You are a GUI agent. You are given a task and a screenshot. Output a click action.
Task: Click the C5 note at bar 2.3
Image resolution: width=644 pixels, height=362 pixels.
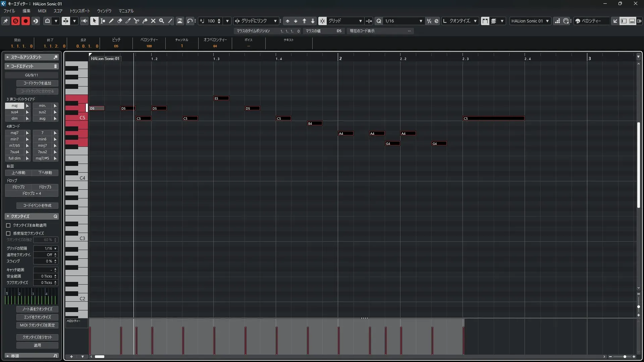click(493, 118)
